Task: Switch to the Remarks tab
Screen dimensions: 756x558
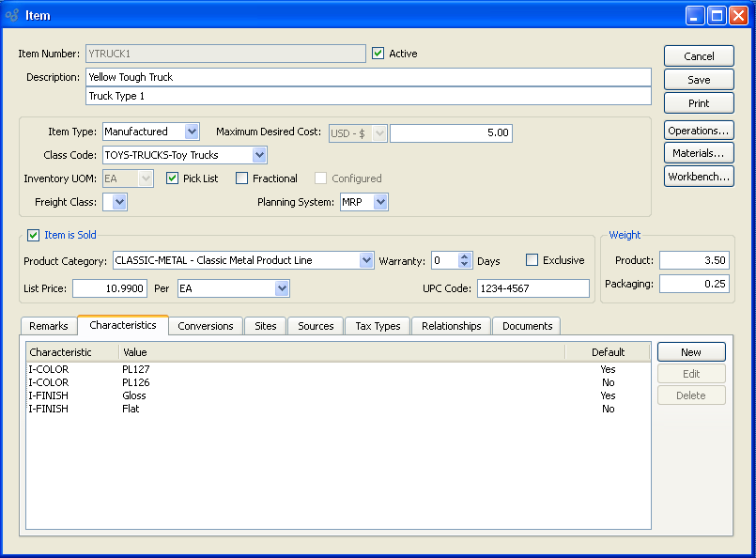Action: tap(49, 326)
